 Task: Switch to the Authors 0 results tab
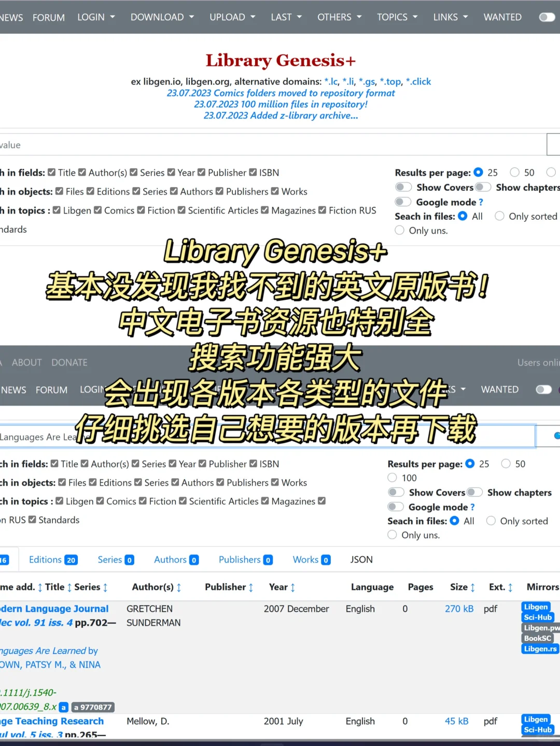point(176,560)
